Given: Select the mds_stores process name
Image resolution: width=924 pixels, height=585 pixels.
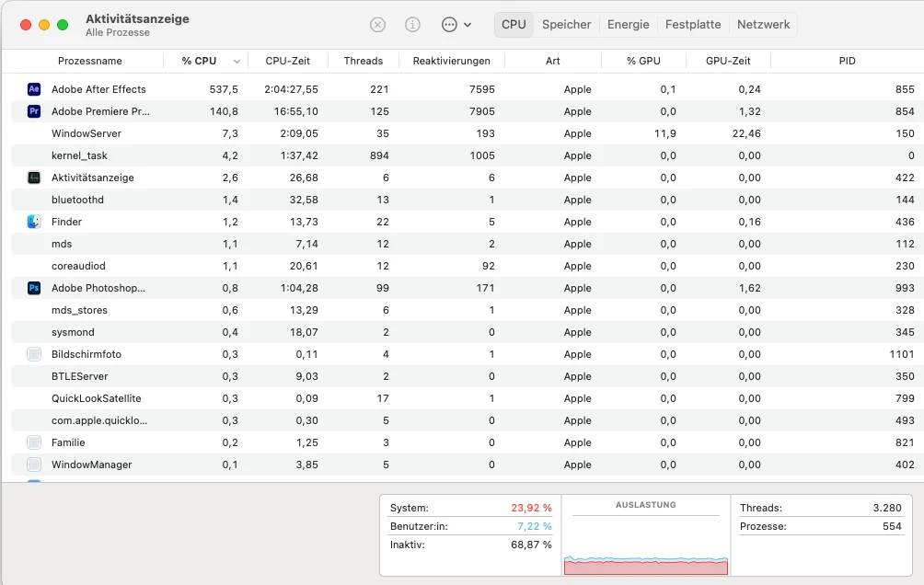Looking at the screenshot, I should [79, 311].
